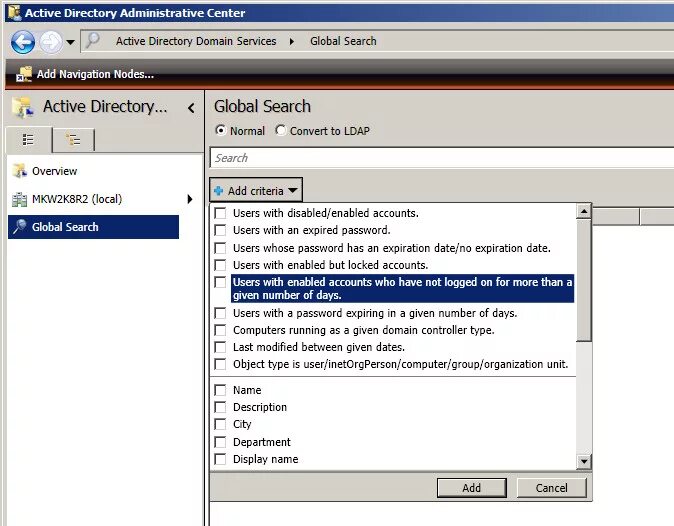This screenshot has width=674, height=526.
Task: Check the Display name attribute criterion
Action: pyautogui.click(x=220, y=459)
